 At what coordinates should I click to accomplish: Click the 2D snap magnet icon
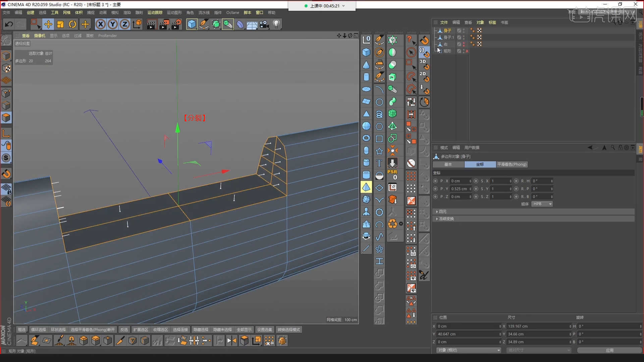click(424, 77)
